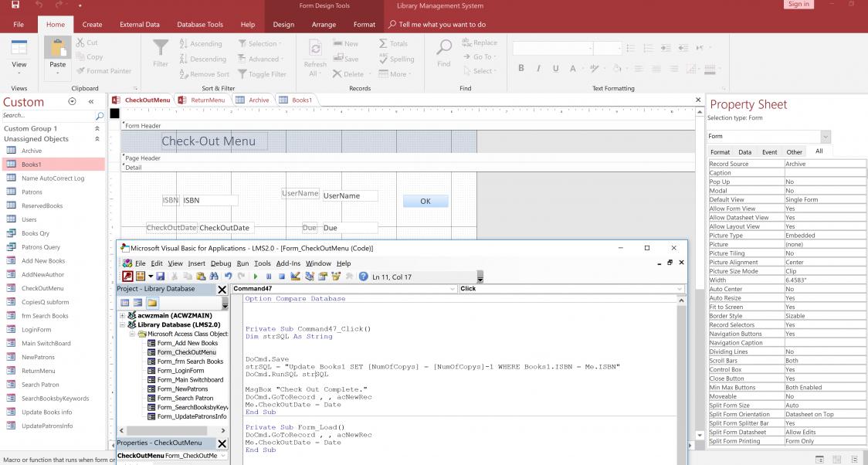Open the Tools menu in VBA editor

point(263,263)
